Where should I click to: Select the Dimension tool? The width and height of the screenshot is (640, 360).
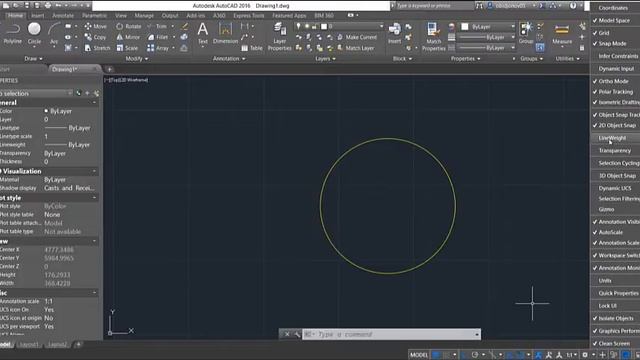coord(225,33)
